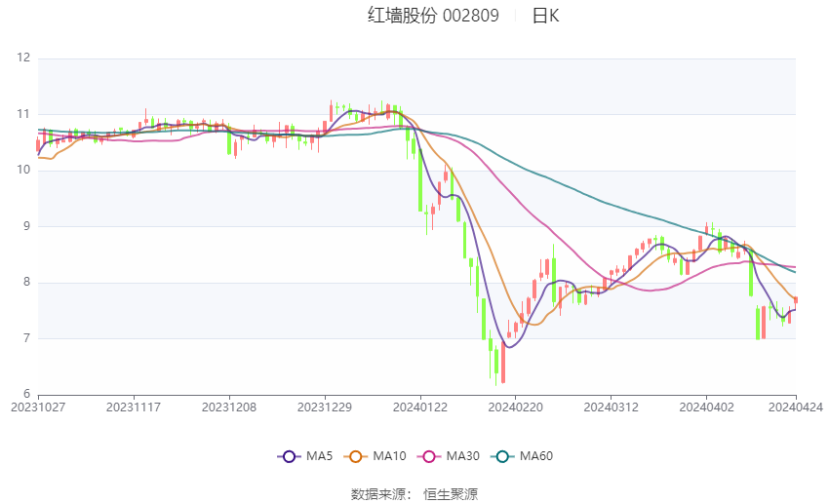Click the 20240220 x-axis date label
This screenshot has width=829, height=504.
(516, 407)
